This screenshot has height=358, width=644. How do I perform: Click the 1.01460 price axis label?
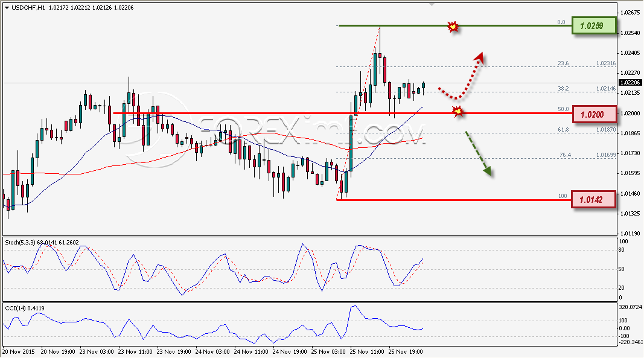tap(630, 193)
